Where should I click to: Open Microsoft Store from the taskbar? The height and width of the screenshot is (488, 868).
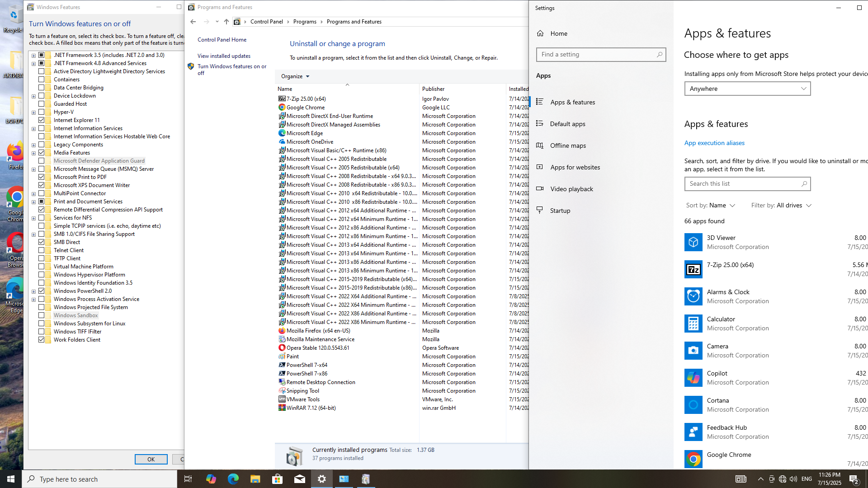click(x=278, y=479)
